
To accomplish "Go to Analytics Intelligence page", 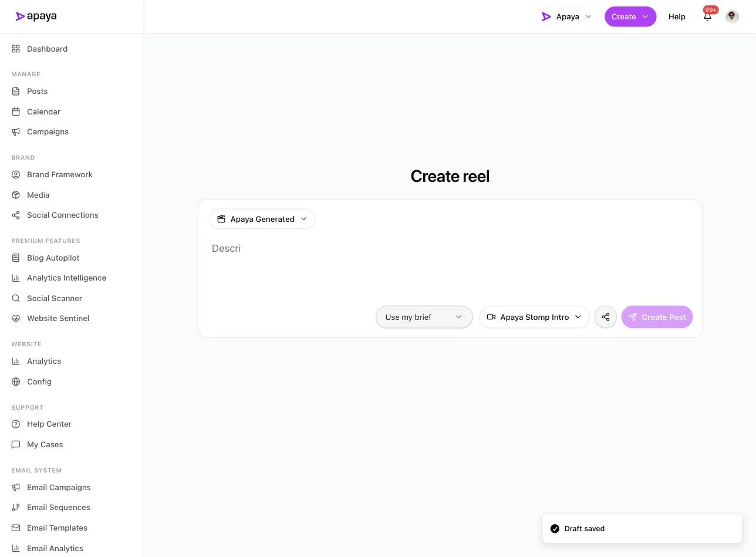I will pyautogui.click(x=66, y=278).
